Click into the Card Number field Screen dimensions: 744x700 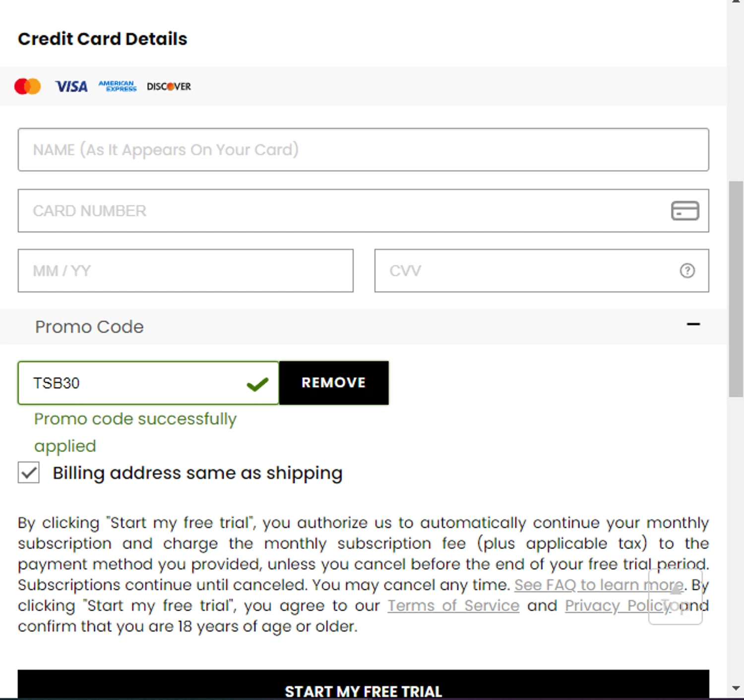click(342, 211)
